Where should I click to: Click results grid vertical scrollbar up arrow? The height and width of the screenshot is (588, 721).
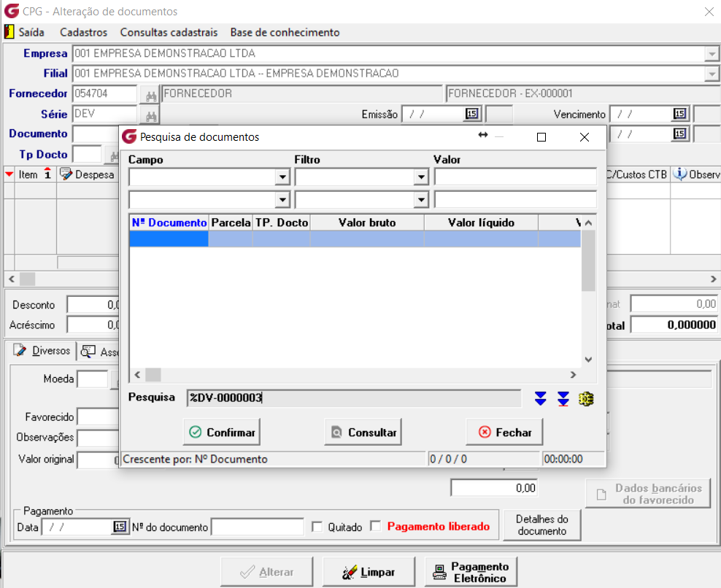tap(588, 223)
